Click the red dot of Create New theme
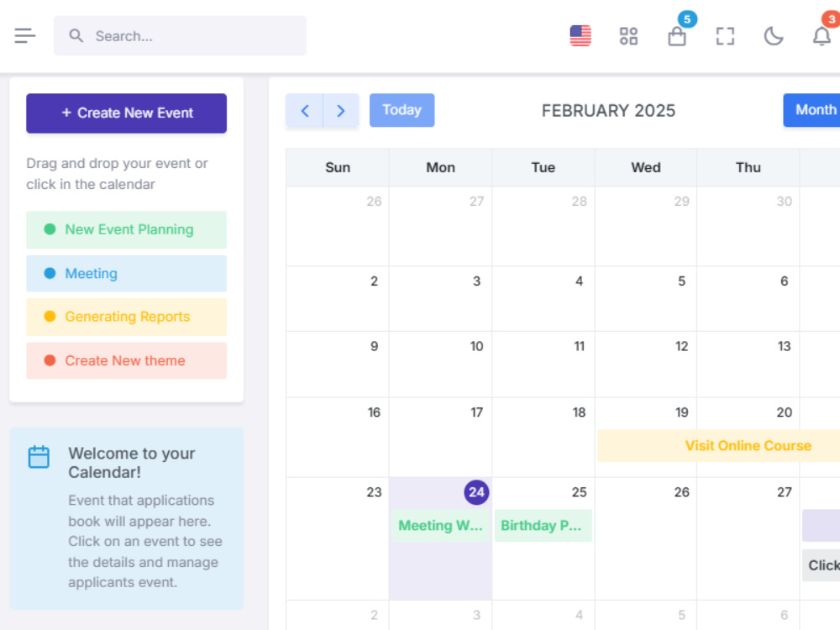 click(x=50, y=360)
